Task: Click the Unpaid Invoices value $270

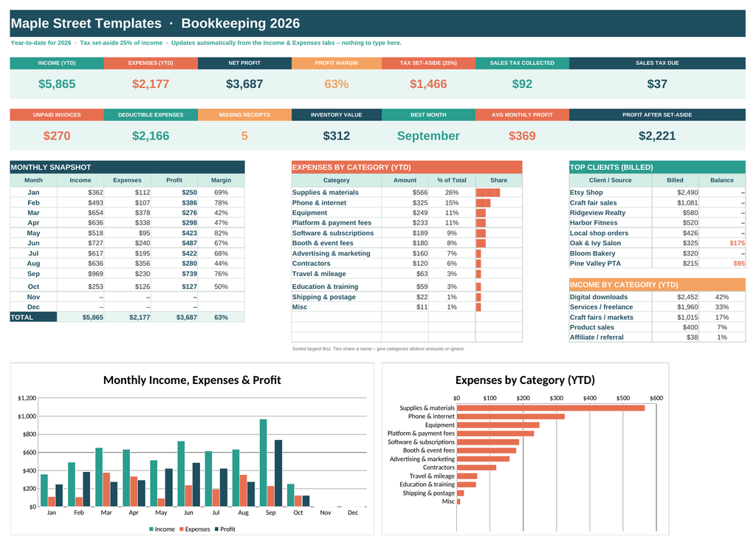Action: point(57,136)
